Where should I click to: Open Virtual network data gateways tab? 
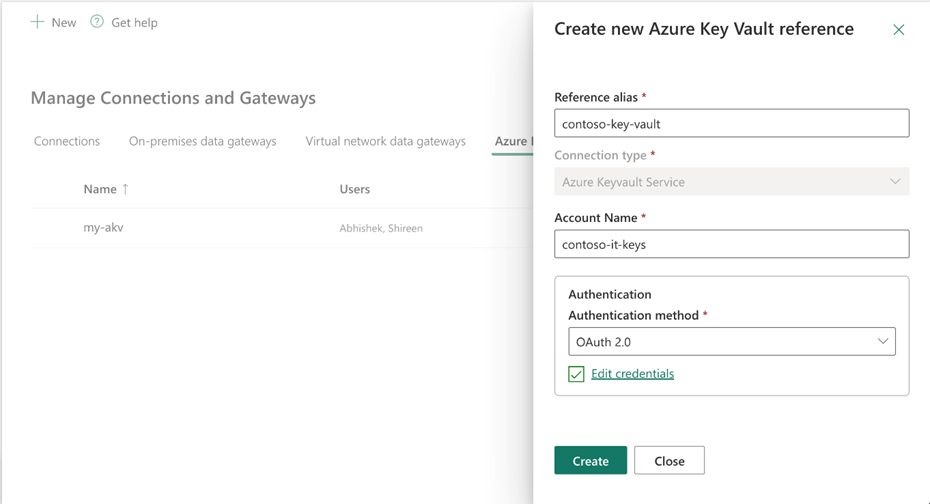pyautogui.click(x=386, y=141)
